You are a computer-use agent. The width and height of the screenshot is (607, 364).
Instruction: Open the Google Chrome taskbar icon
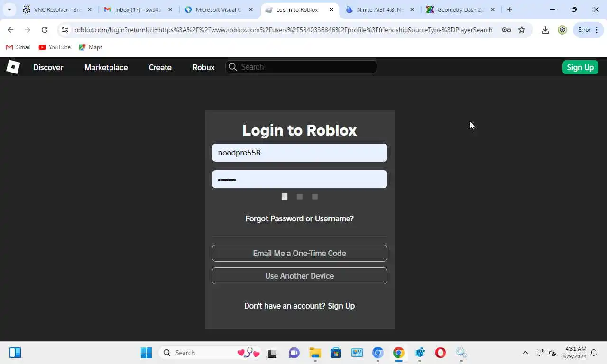point(398,353)
